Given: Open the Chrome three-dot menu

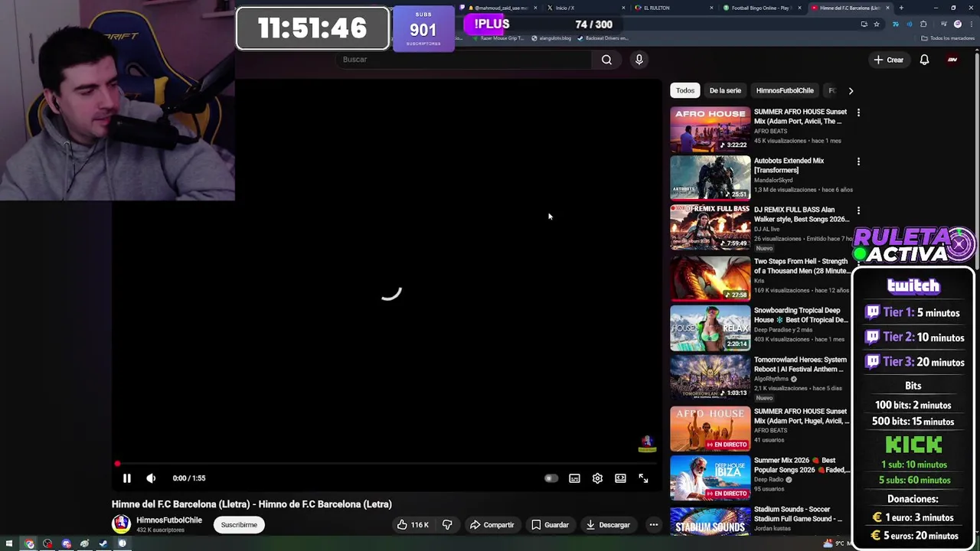Looking at the screenshot, I should click(970, 24).
